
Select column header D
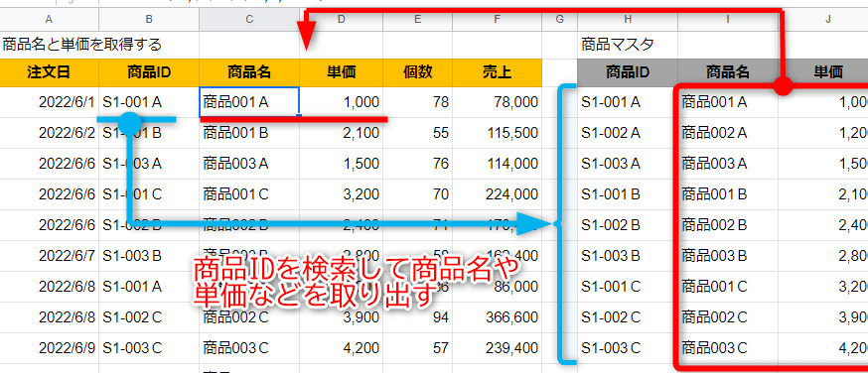[341, 19]
